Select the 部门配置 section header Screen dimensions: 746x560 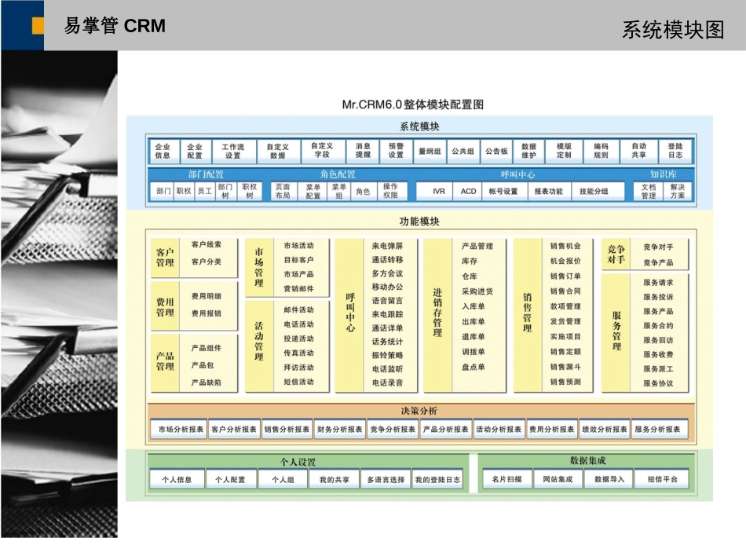point(206,174)
